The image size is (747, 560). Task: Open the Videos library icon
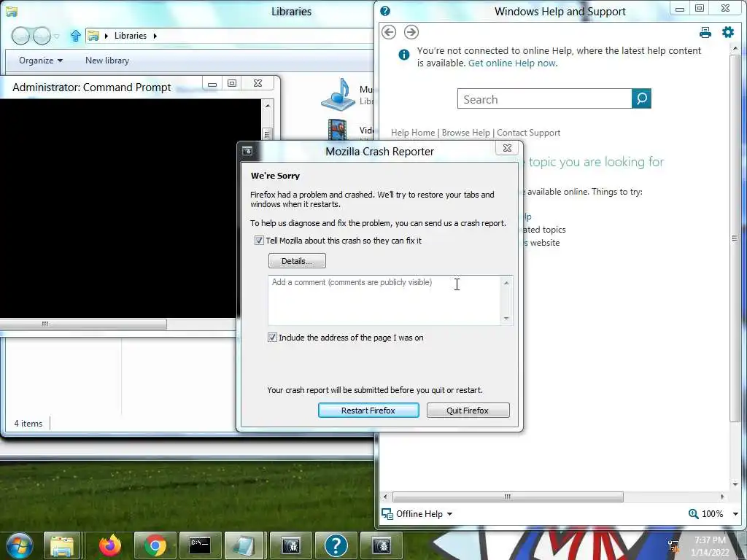point(337,129)
